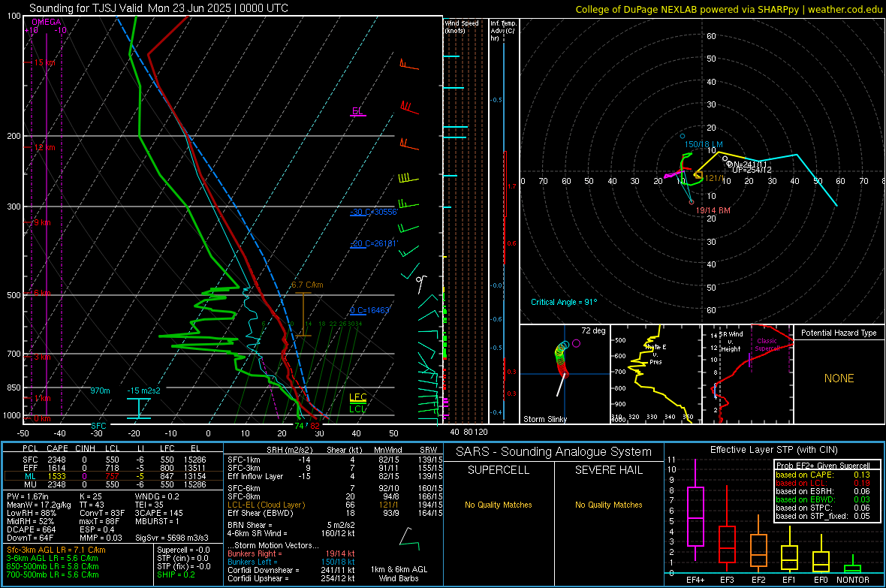Click the STP (cin) = 0.0 value
Screen dimensions: 886x588
[183, 558]
